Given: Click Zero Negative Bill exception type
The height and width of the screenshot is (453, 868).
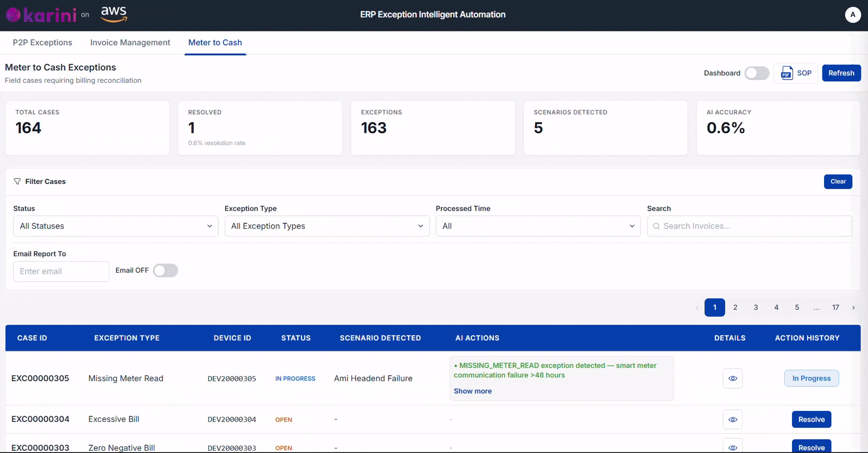Looking at the screenshot, I should (122, 448).
